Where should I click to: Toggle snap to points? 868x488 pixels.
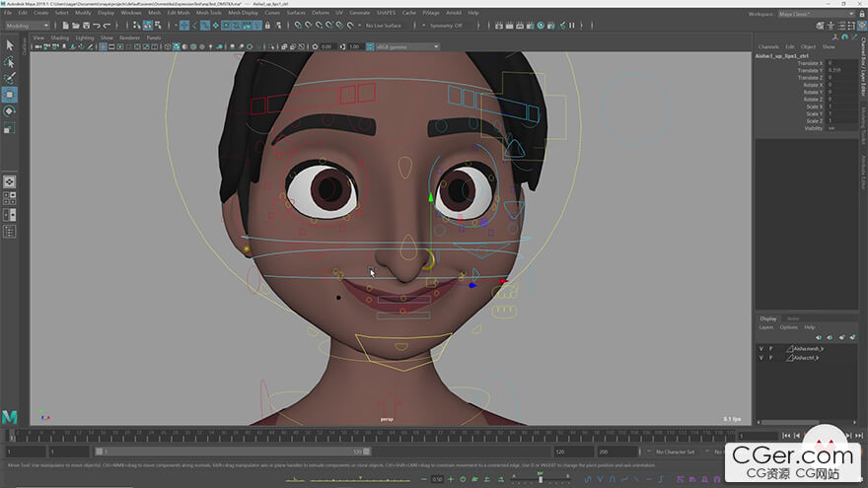click(319, 26)
